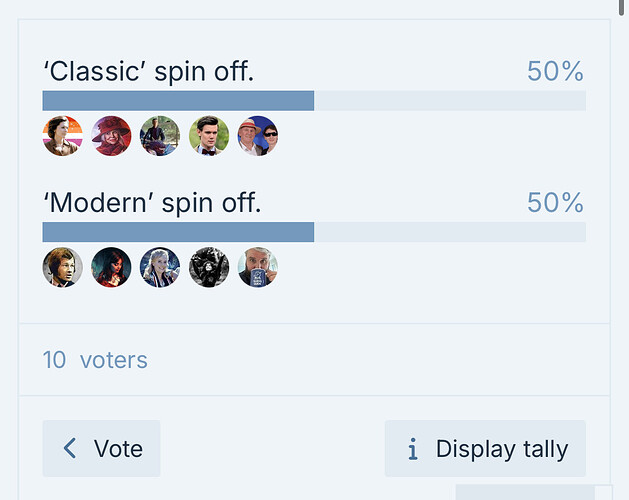Click the voter avatar with the orange-pink striped flag background
This screenshot has height=500, width=629.
(x=63, y=136)
